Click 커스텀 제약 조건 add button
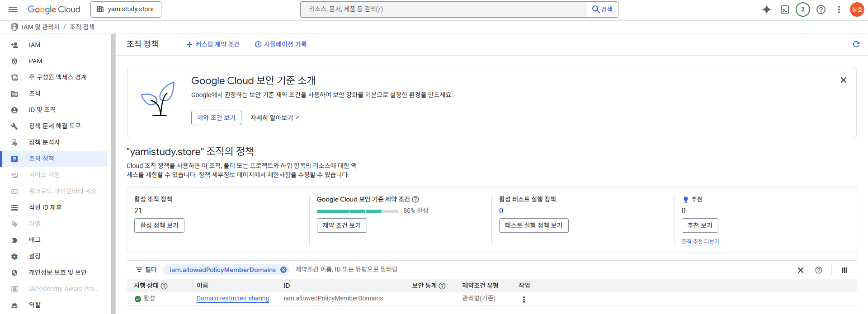The width and height of the screenshot is (868, 314). (213, 44)
